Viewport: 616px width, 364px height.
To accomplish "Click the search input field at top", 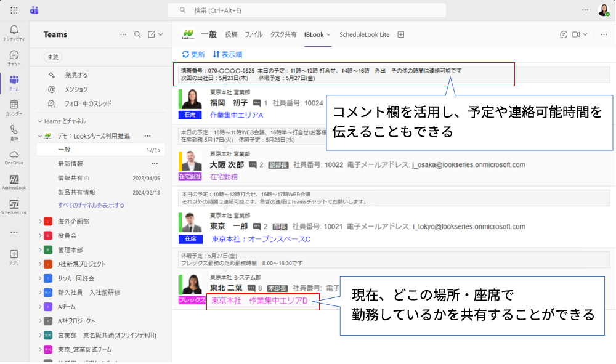I will point(306,10).
